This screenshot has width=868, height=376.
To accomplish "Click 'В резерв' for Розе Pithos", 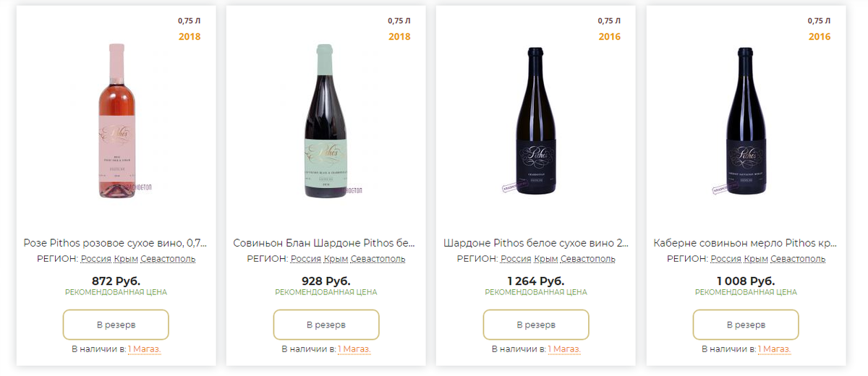I will [116, 325].
